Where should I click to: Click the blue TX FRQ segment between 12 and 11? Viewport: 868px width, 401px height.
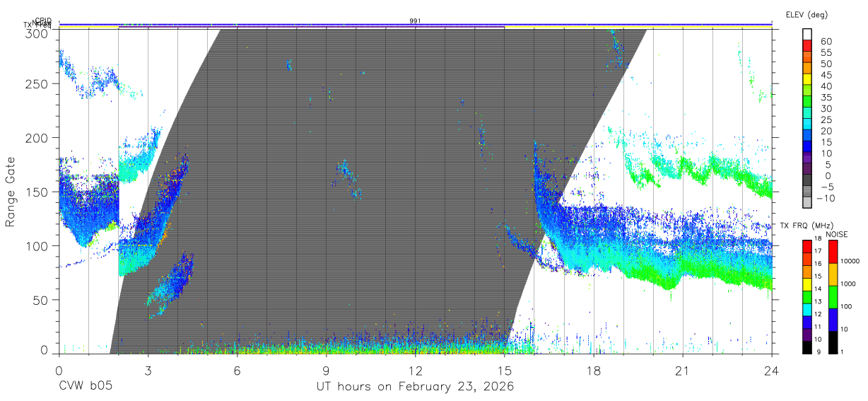click(807, 321)
